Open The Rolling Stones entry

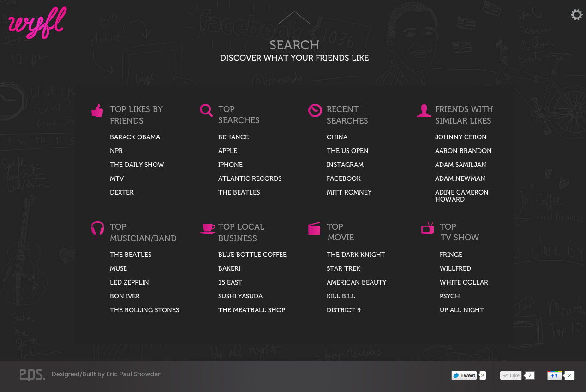144,310
